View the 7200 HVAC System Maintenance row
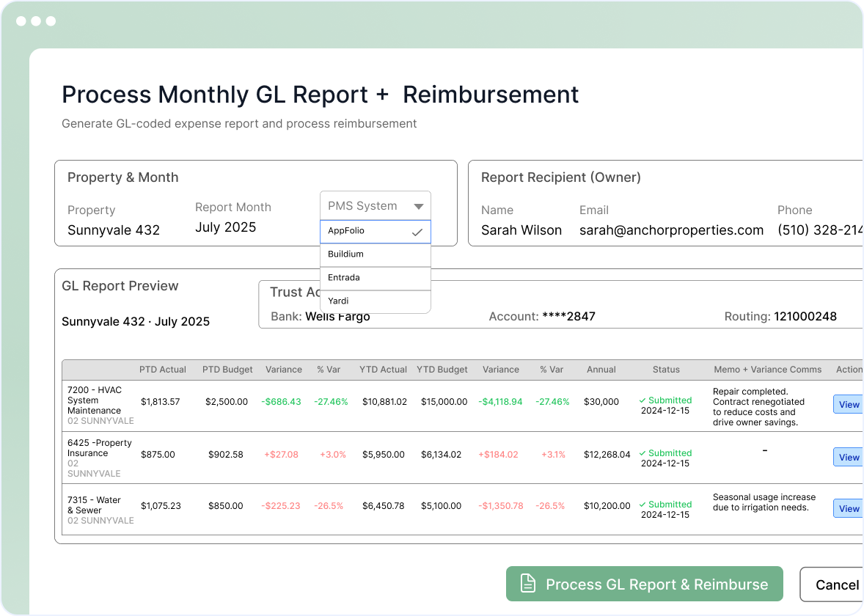The image size is (864, 616). 849,404
